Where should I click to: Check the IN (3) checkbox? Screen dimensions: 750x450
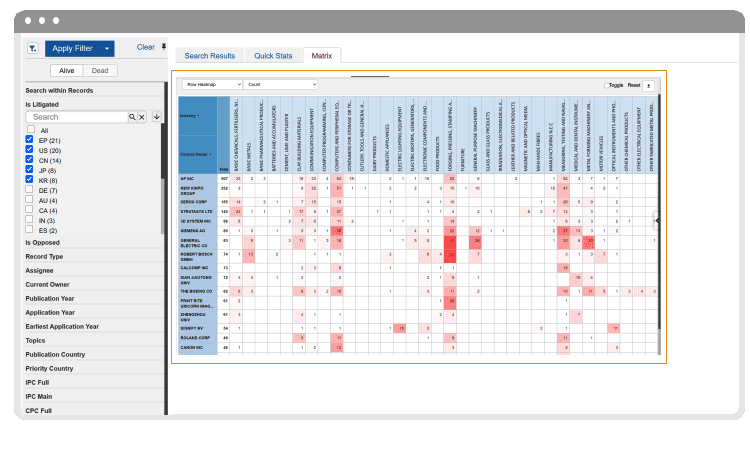coord(30,220)
